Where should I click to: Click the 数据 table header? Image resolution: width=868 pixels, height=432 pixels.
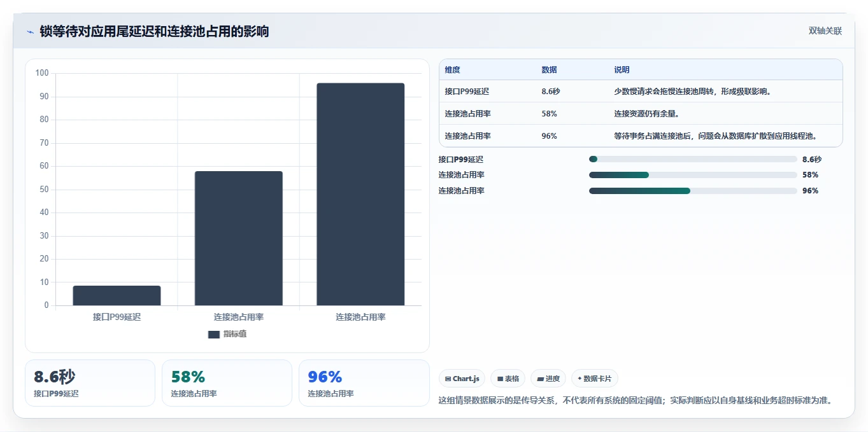[549, 70]
